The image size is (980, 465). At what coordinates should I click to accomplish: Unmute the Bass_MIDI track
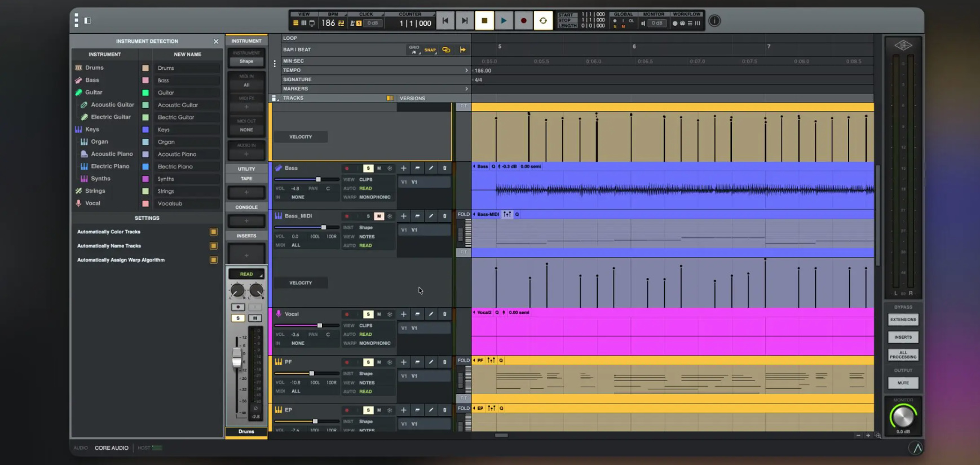379,216
